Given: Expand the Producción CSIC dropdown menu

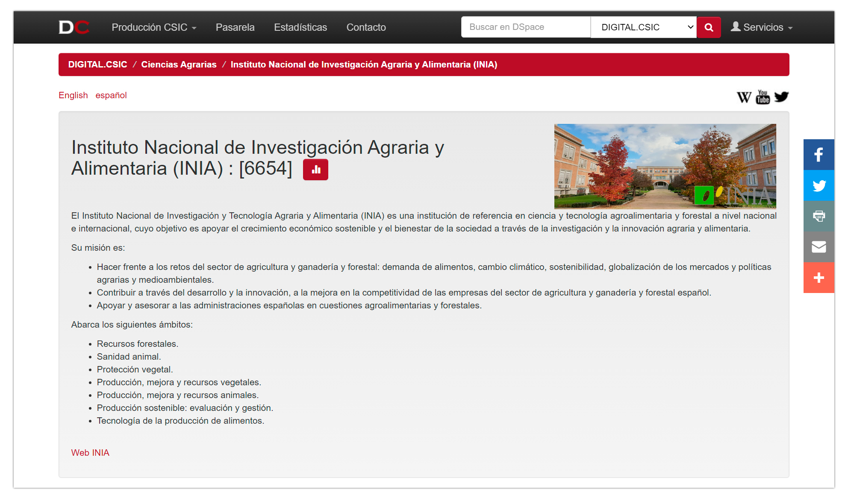Looking at the screenshot, I should point(154,27).
